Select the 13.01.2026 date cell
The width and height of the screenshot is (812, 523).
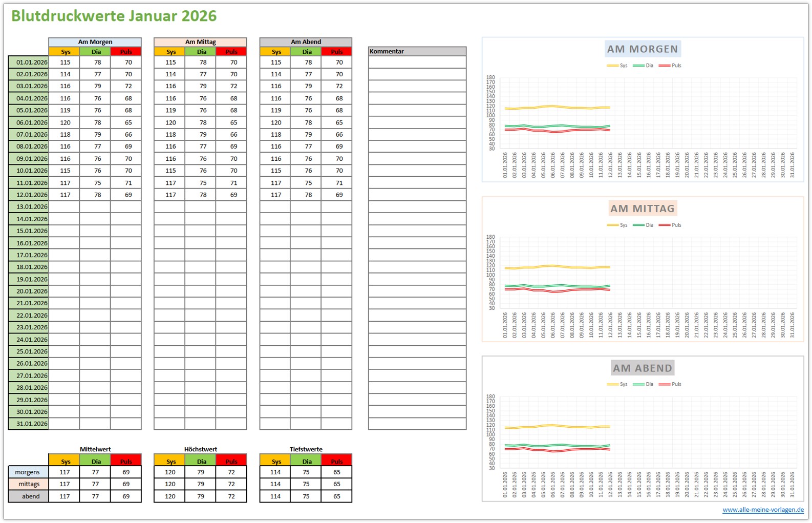pyautogui.click(x=29, y=207)
